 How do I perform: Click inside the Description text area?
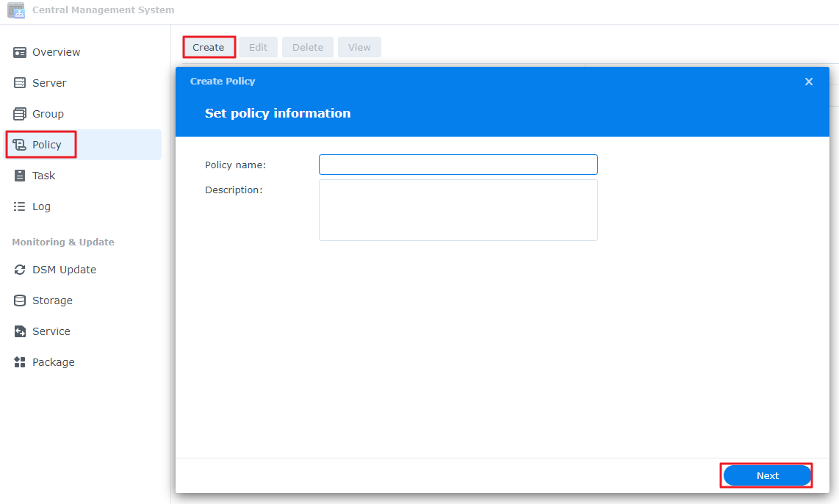[x=458, y=211]
